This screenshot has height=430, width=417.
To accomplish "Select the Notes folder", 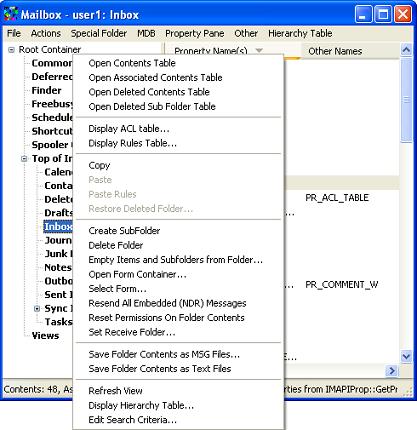I will pos(58,268).
